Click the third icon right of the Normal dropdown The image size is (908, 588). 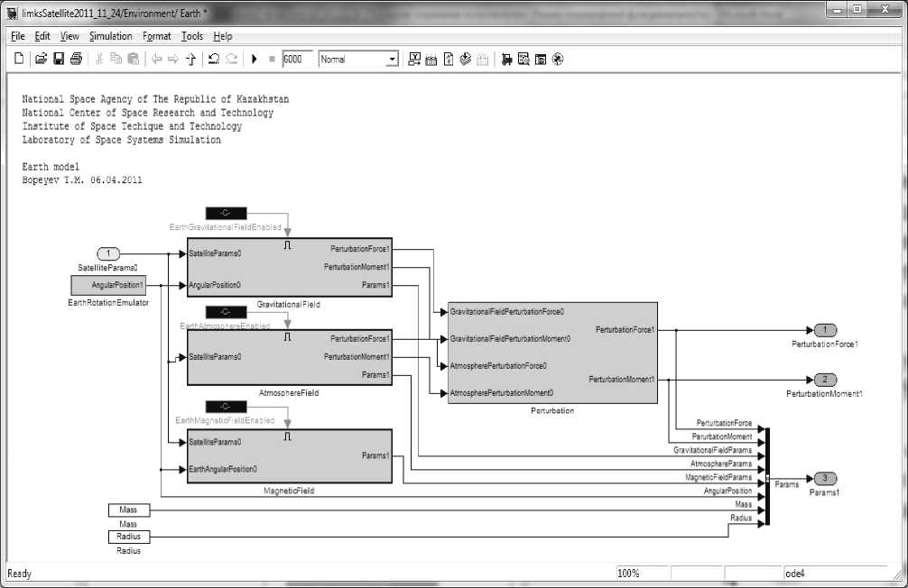449,59
